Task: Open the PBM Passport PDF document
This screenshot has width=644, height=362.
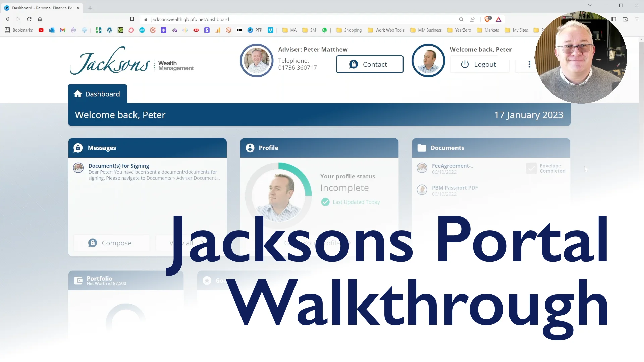Action: (x=454, y=188)
